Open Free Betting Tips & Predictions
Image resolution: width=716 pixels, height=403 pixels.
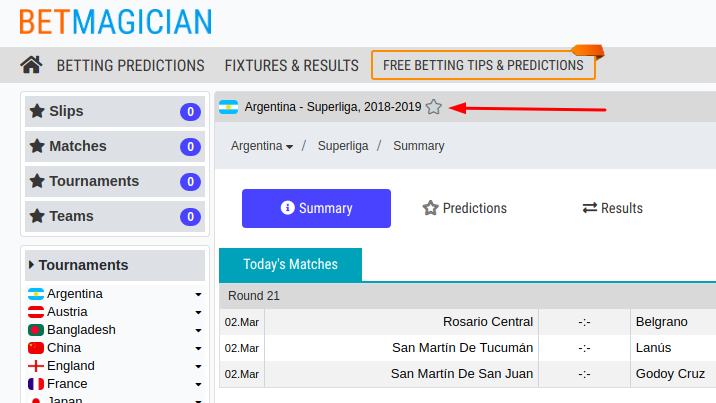coord(483,65)
